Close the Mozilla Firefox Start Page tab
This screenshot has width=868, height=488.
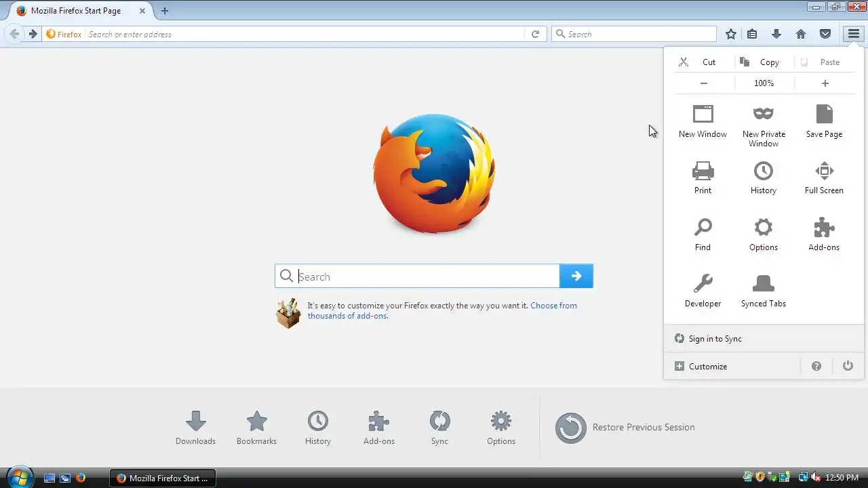(142, 11)
